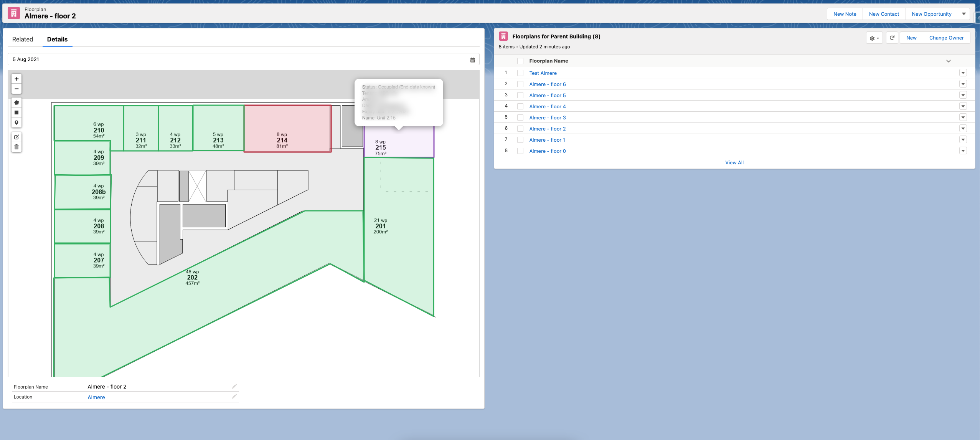The width and height of the screenshot is (980, 440).
Task: Expand more actions next to New Opportunity
Action: [x=964, y=14]
